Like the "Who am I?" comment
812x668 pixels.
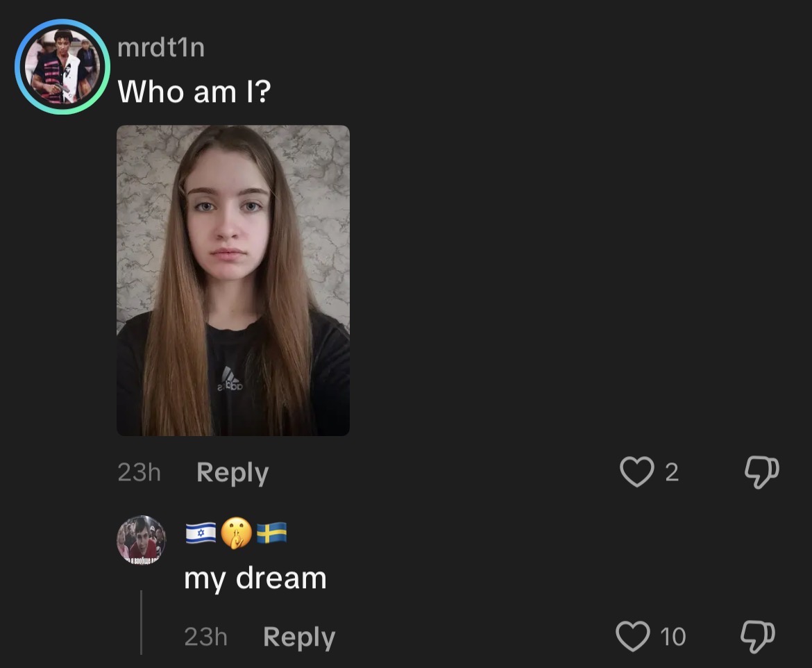click(x=637, y=472)
